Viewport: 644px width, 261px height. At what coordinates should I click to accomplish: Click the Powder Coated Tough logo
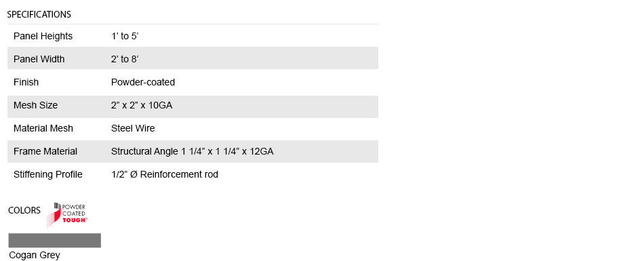click(66, 214)
